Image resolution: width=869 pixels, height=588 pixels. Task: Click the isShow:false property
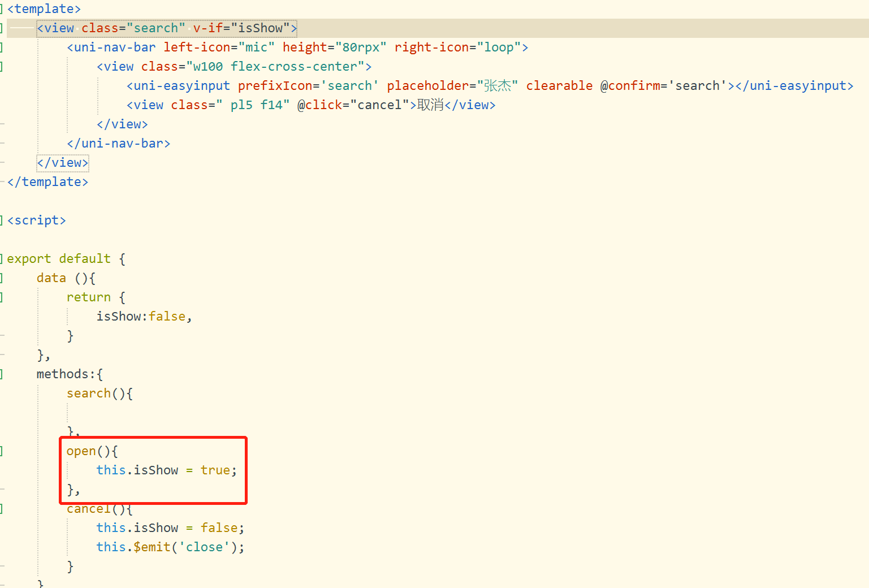(x=141, y=317)
